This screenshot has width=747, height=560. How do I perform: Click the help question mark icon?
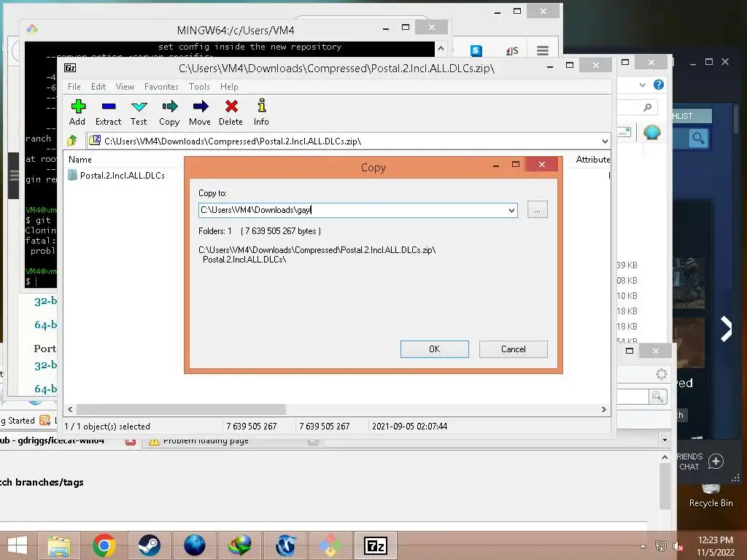[x=659, y=85]
